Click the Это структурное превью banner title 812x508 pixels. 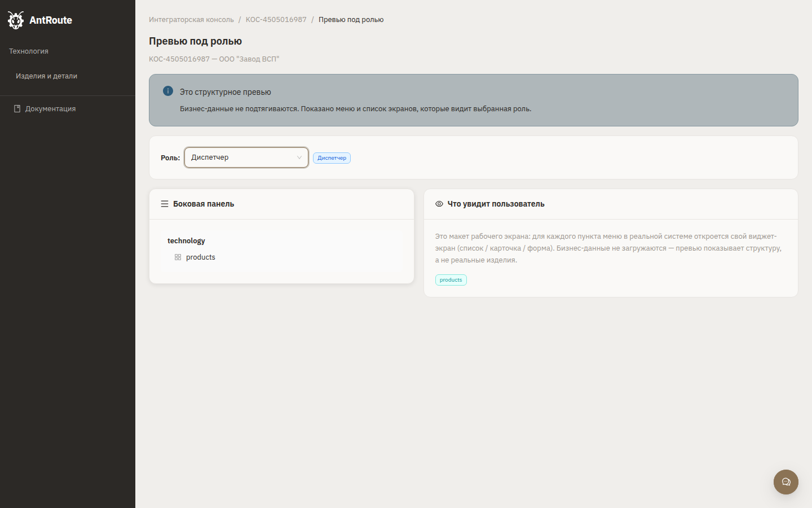click(x=226, y=91)
